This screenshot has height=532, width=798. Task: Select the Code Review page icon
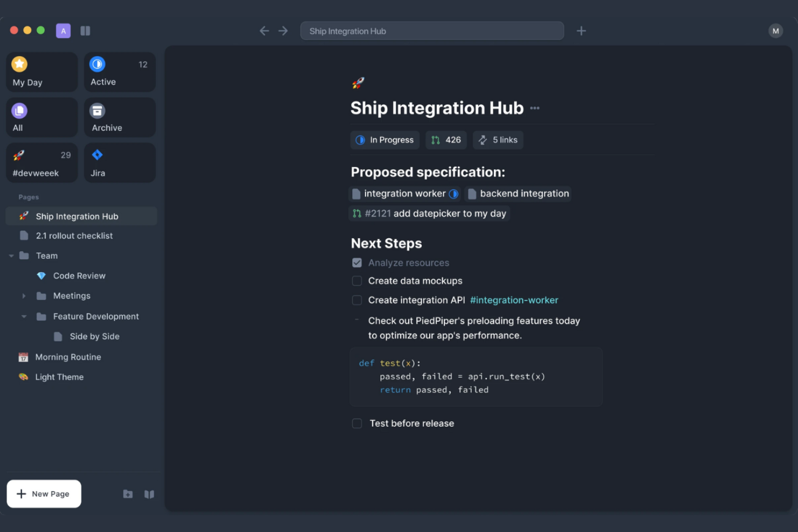click(x=42, y=275)
